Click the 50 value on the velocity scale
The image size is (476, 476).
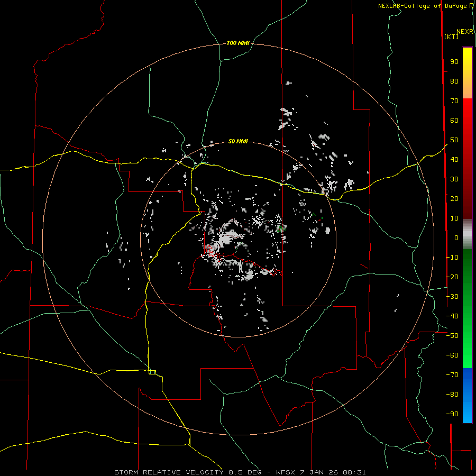[454, 140]
